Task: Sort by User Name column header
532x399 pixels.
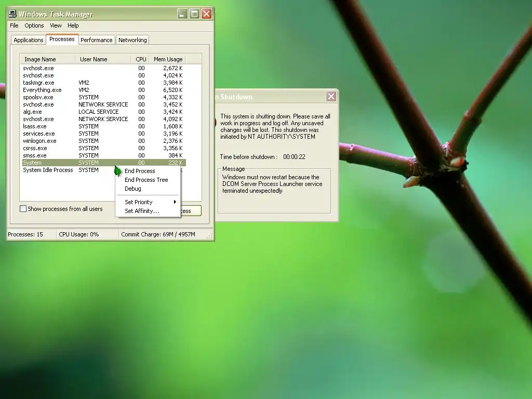Action: [x=103, y=59]
